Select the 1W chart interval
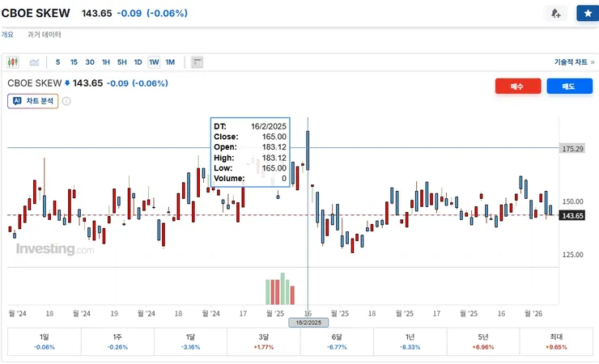The image size is (599, 364). click(x=154, y=62)
